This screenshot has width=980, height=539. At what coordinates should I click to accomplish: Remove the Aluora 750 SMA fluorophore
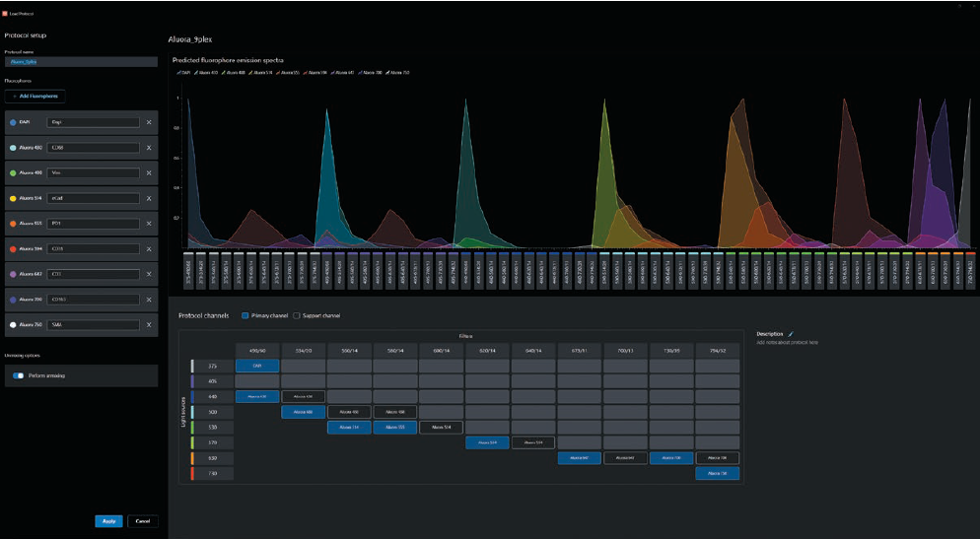pos(149,324)
